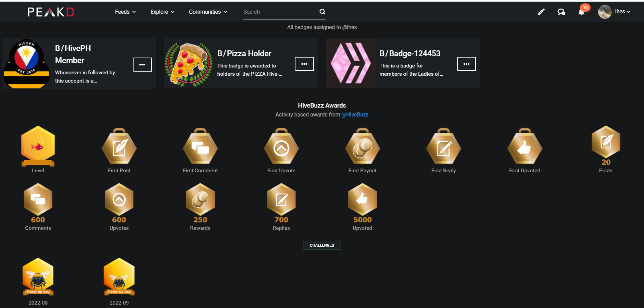Click the 'Level' badge label
This screenshot has height=308, width=644.
pyautogui.click(x=38, y=171)
